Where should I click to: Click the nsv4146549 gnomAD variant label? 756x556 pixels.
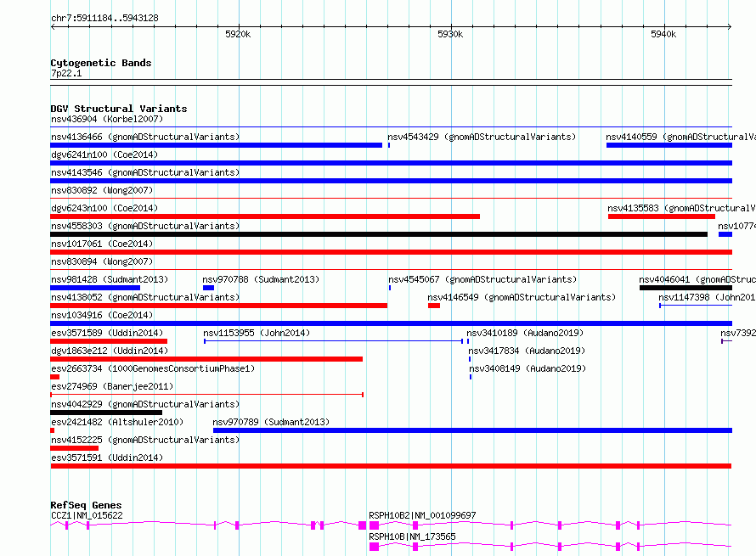pyautogui.click(x=522, y=297)
